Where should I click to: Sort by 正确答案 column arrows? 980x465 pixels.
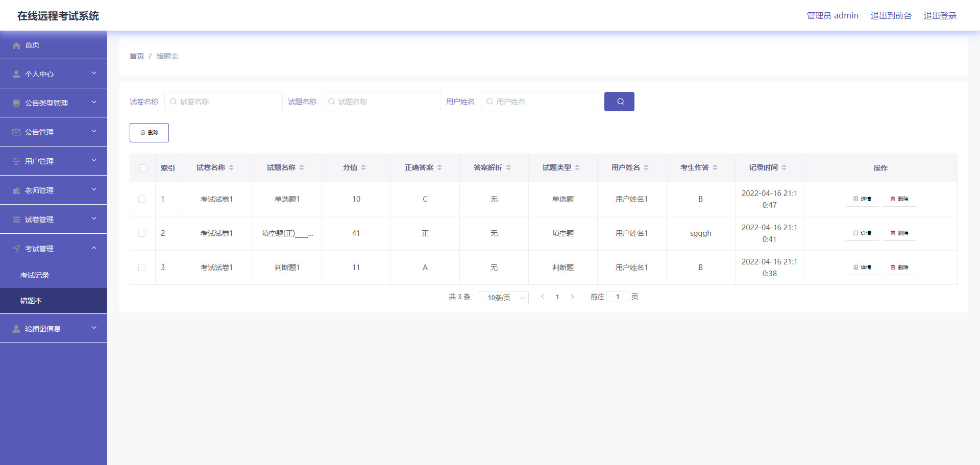point(439,167)
